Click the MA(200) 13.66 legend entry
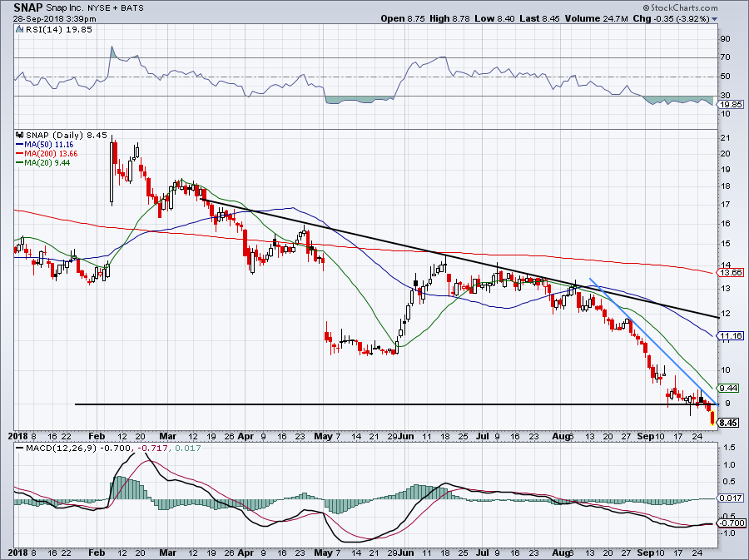Screen dimensions: 749x560 [47, 153]
